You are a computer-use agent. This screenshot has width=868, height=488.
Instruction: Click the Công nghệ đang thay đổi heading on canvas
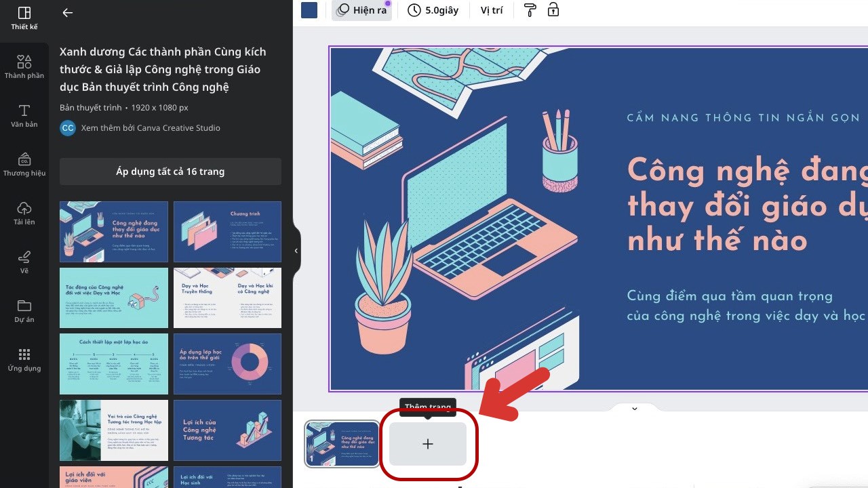(747, 205)
